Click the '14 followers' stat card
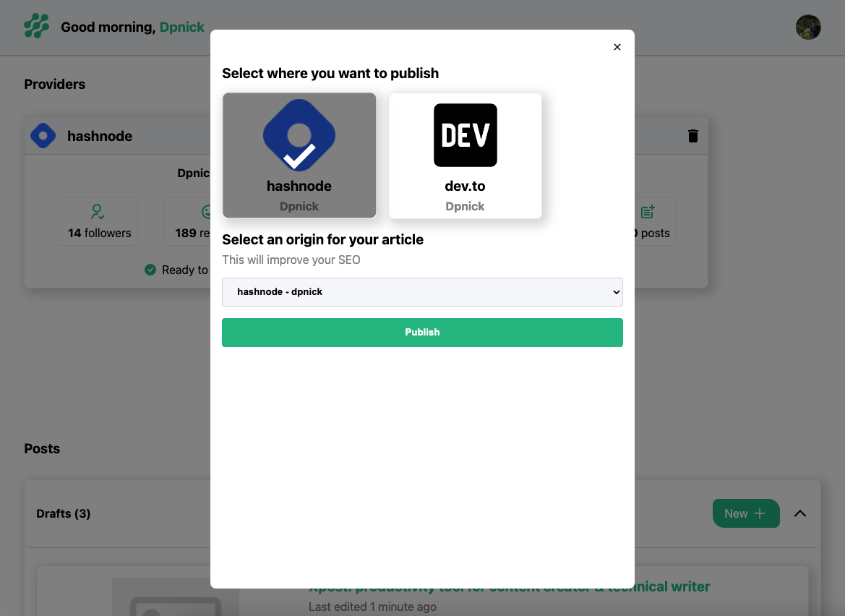This screenshot has height=616, width=845. [x=96, y=221]
